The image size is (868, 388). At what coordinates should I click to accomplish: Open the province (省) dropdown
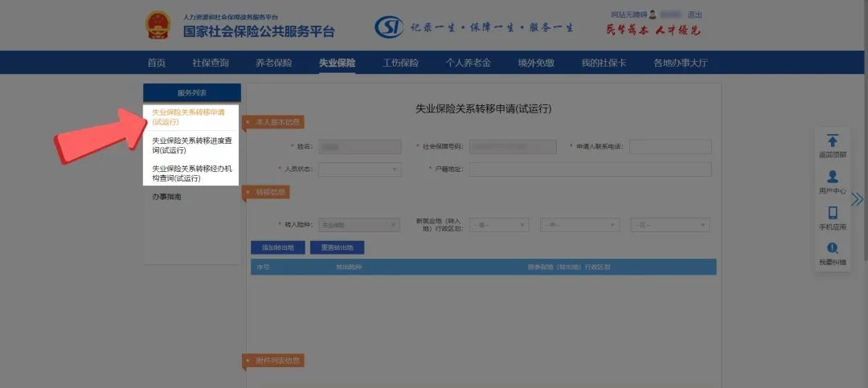[x=499, y=225]
